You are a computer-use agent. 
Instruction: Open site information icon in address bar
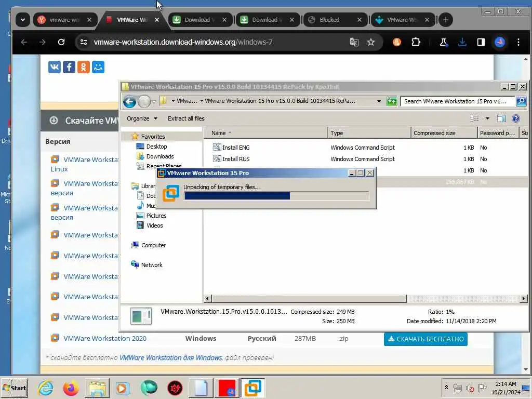click(84, 42)
